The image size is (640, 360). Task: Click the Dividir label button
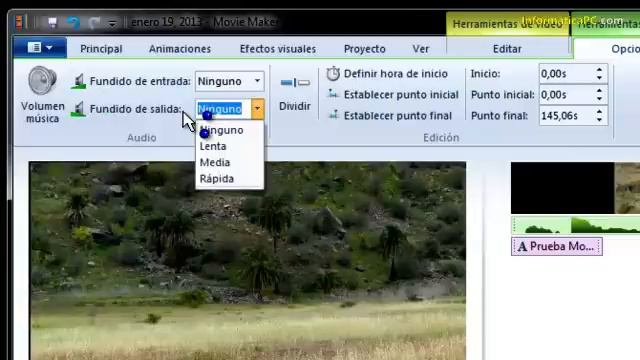coord(295,106)
